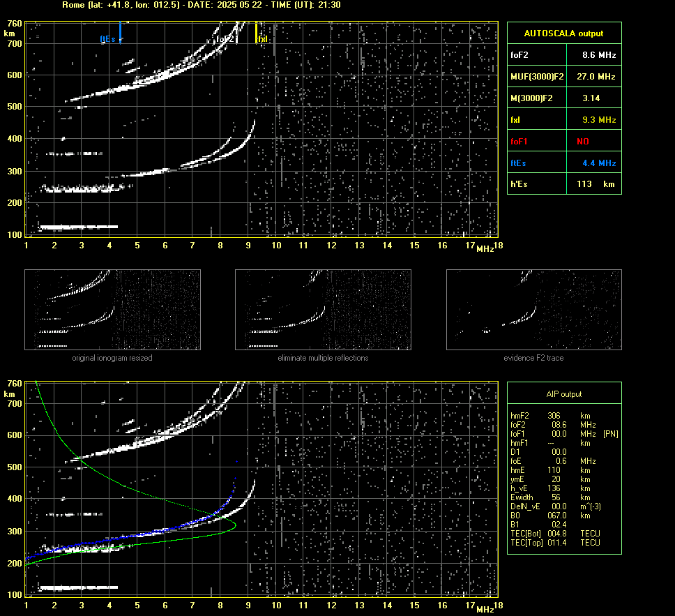Select the hmF2 306 km entry
Screen dimensions: 675x616
tap(550, 416)
